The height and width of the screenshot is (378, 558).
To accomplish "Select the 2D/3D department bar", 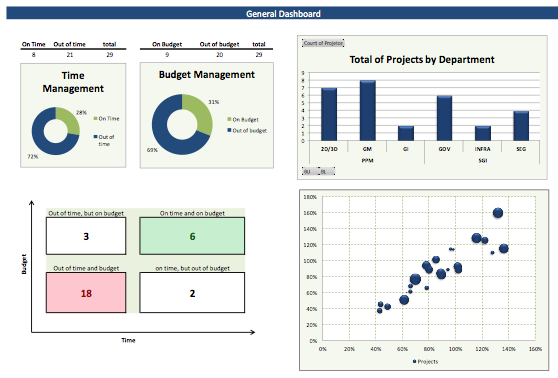I will click(329, 114).
